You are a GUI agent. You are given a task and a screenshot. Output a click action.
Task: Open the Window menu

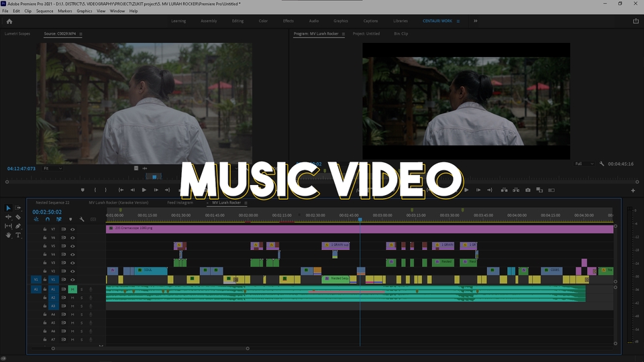117,11
